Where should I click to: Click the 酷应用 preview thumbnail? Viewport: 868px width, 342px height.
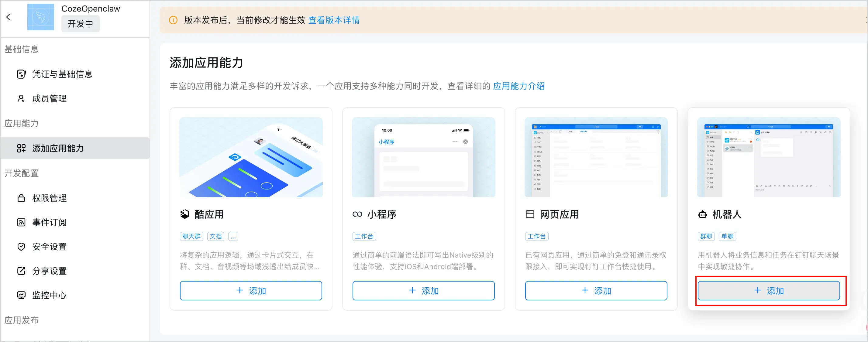click(251, 157)
